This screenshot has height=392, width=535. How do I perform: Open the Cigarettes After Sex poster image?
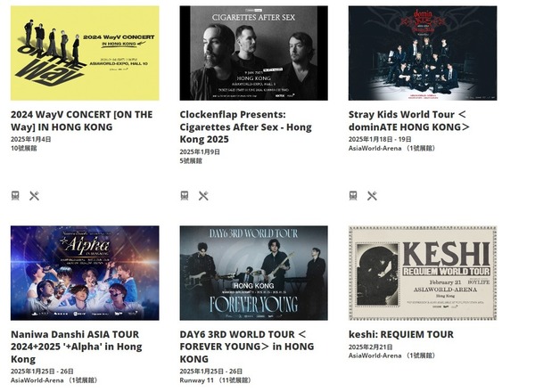click(254, 53)
